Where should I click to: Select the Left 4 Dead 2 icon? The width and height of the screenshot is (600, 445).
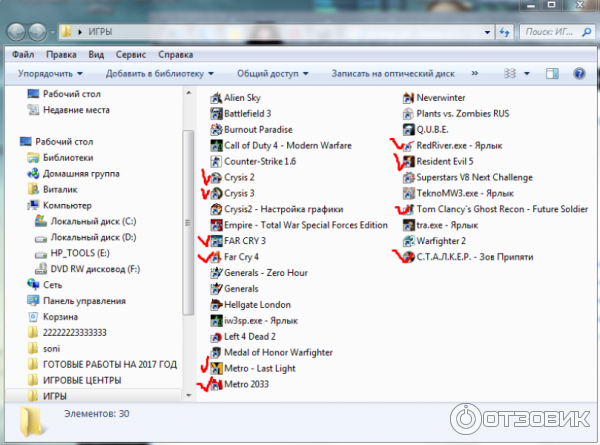click(x=216, y=337)
